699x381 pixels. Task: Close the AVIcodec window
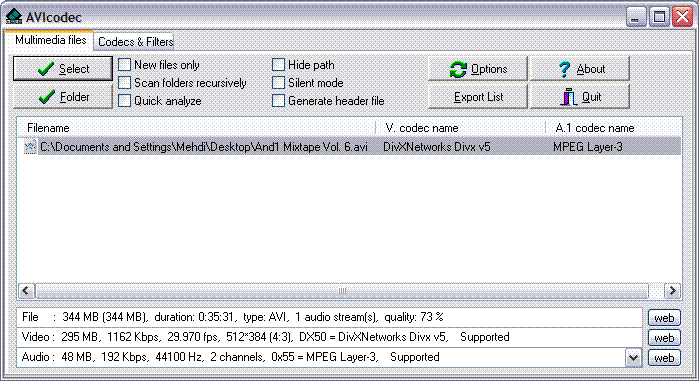(683, 17)
